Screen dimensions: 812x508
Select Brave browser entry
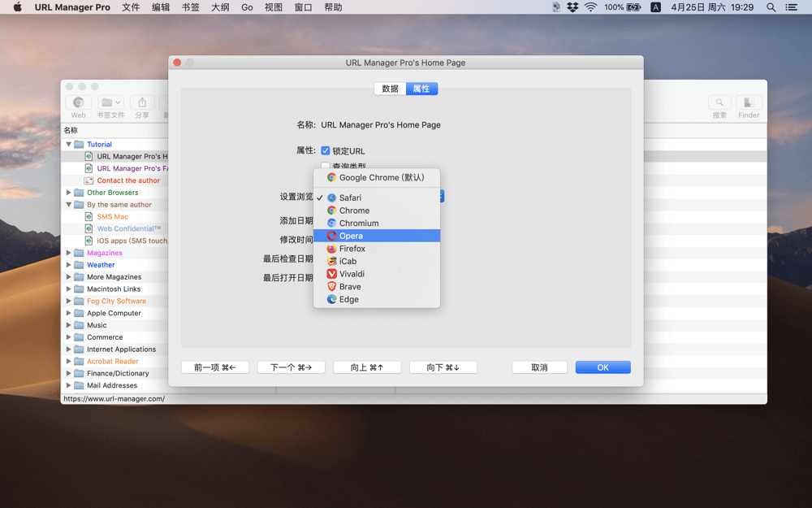tap(377, 287)
